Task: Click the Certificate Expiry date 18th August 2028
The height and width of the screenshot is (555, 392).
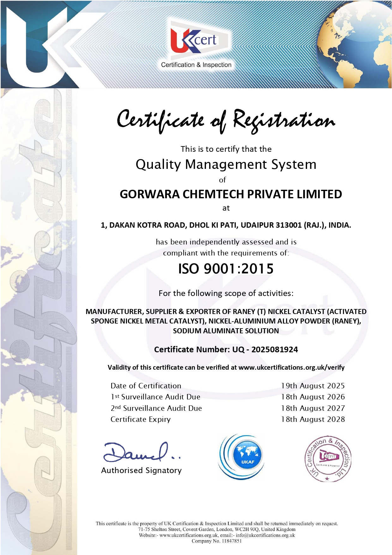Action: [x=313, y=419]
